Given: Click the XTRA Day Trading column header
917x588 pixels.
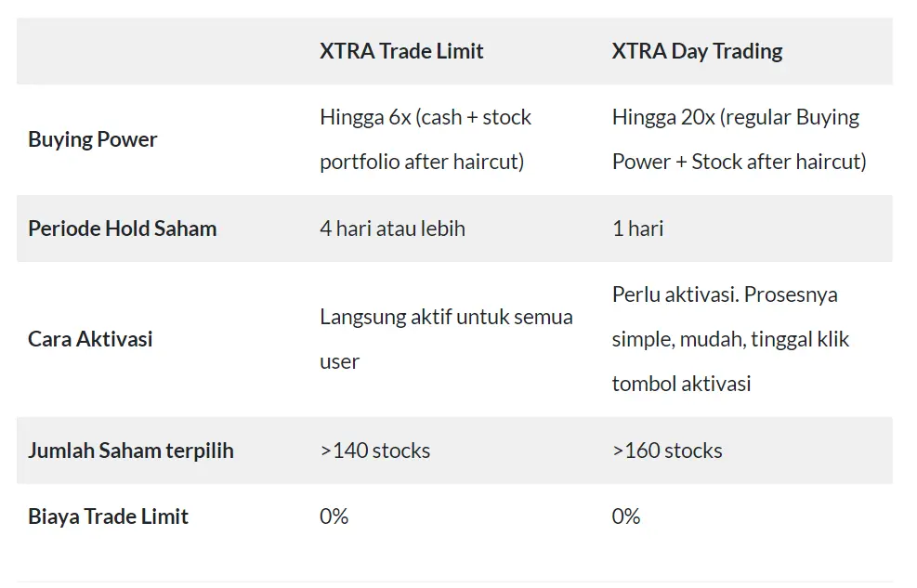Looking at the screenshot, I should coord(697,51).
